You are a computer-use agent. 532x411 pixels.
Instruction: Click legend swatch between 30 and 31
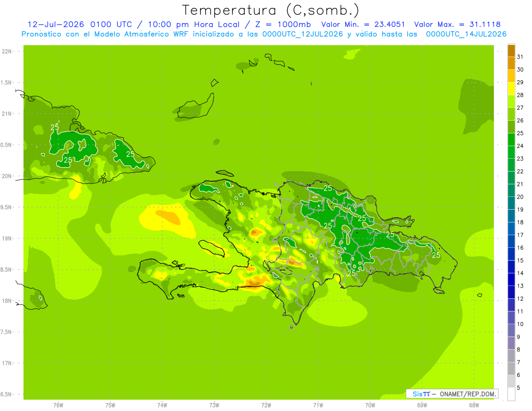[511, 63]
